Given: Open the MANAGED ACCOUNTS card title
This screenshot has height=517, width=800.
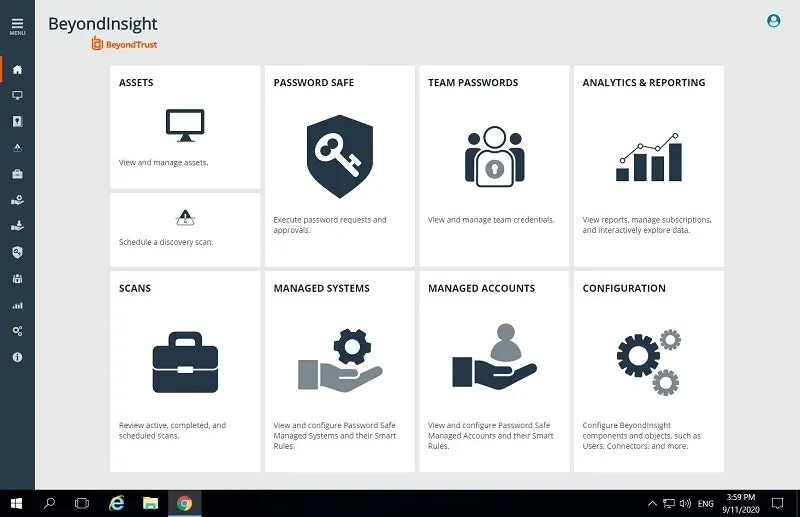Looking at the screenshot, I should tap(482, 288).
